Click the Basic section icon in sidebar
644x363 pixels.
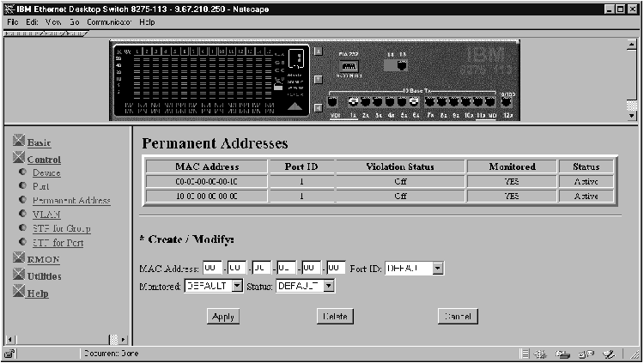pos(19,142)
